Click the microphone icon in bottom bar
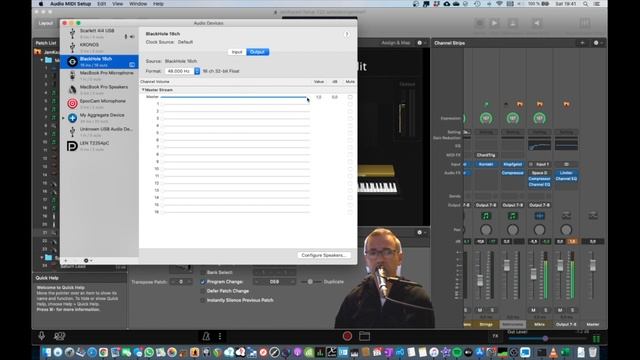 42,336
